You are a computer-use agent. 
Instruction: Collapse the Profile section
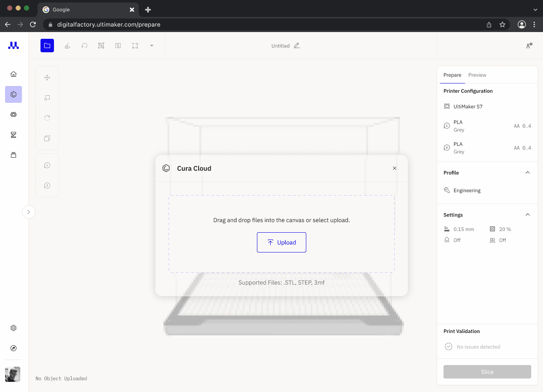527,172
